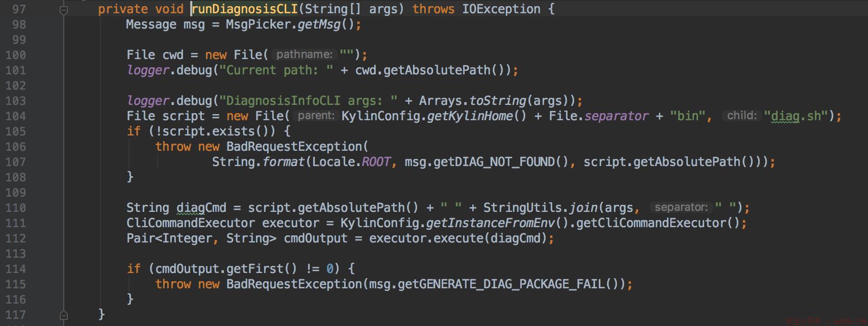
Task: Click the "bin" string literal
Action: (687, 116)
